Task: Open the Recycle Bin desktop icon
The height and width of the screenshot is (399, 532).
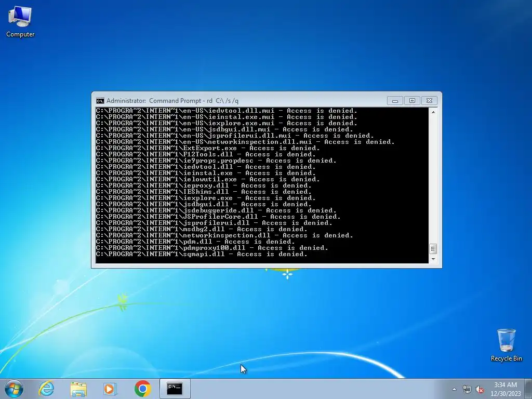Action: coord(506,345)
